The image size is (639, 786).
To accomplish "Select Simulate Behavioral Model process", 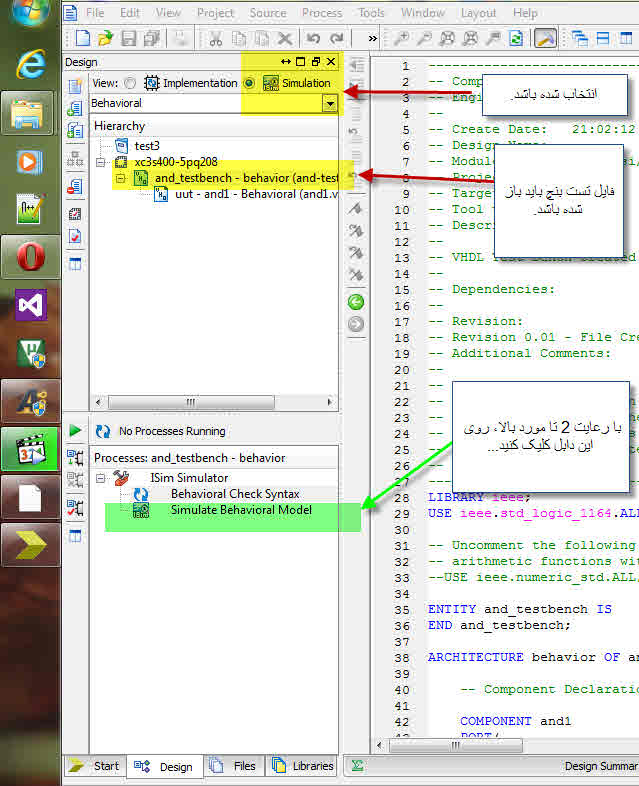I will coord(240,510).
